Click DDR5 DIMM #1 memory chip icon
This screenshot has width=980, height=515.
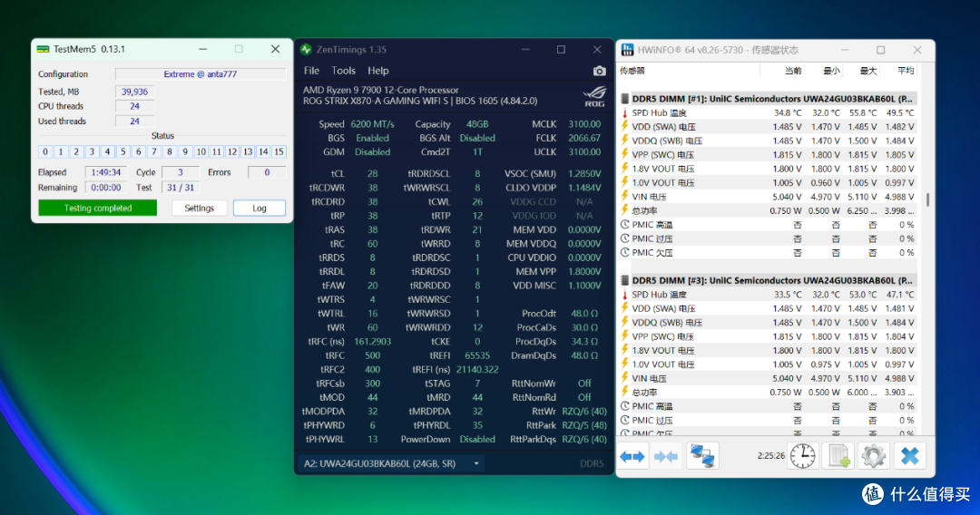pyautogui.click(x=624, y=99)
